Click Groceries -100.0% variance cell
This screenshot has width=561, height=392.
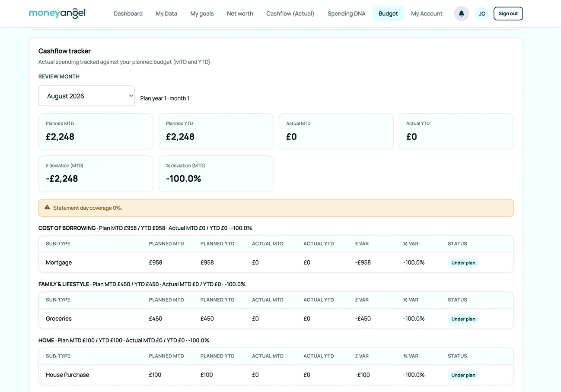coord(414,319)
